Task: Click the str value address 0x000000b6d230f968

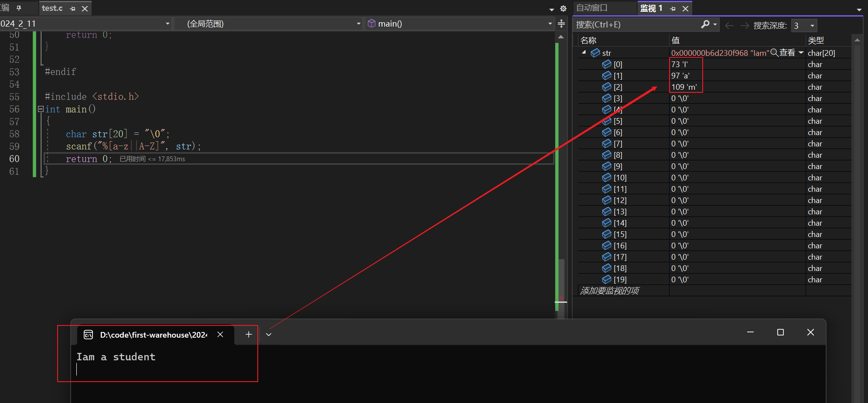Action: pyautogui.click(x=709, y=53)
